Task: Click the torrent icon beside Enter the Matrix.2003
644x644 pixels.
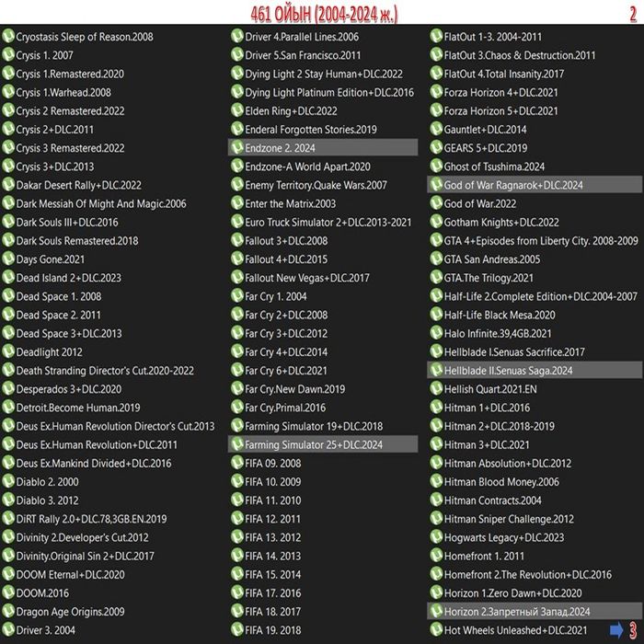Action: 237,203
